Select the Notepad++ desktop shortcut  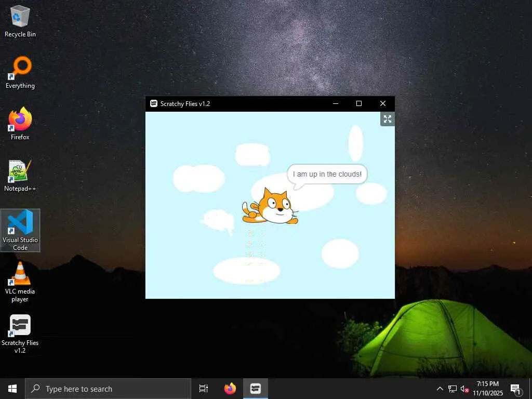tap(20, 176)
